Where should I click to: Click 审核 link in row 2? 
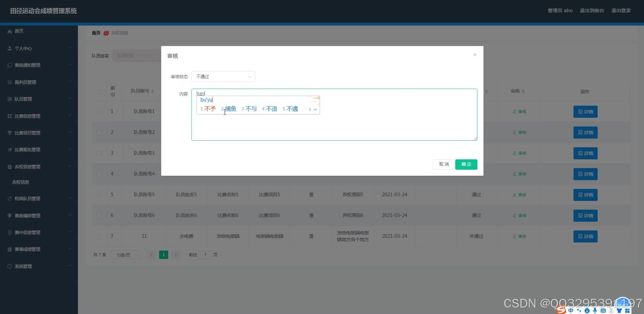tap(519, 132)
